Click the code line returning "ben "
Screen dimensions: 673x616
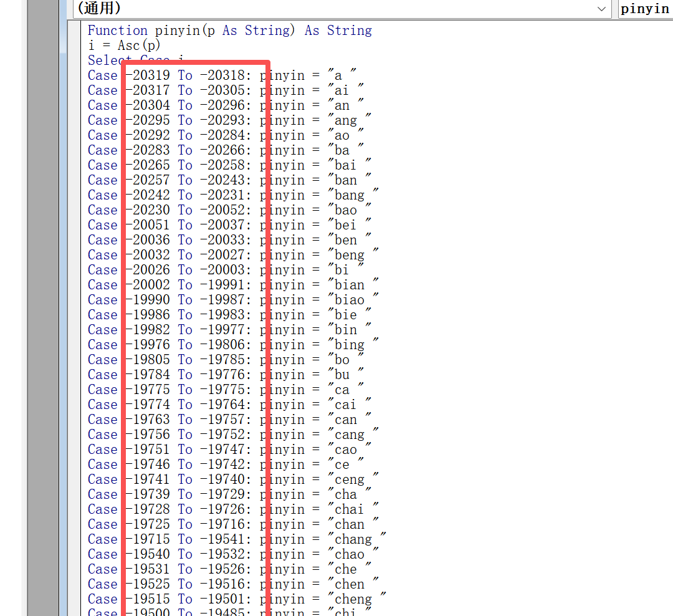pos(229,240)
